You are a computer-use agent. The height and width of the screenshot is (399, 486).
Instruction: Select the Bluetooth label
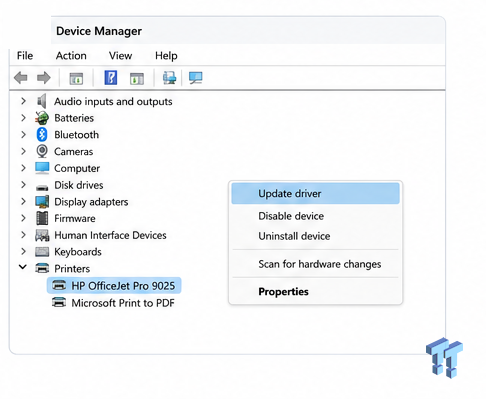[x=77, y=135]
